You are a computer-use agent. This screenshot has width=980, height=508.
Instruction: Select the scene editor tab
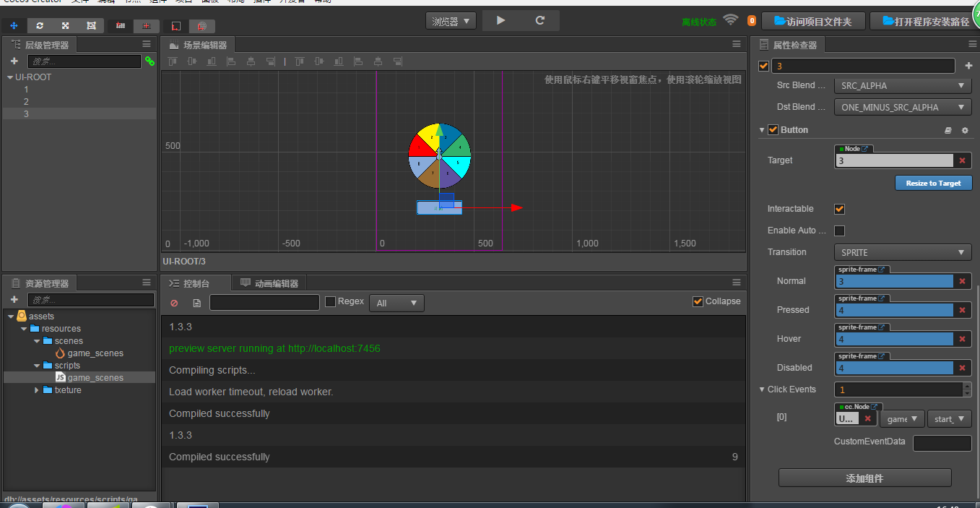click(x=198, y=45)
